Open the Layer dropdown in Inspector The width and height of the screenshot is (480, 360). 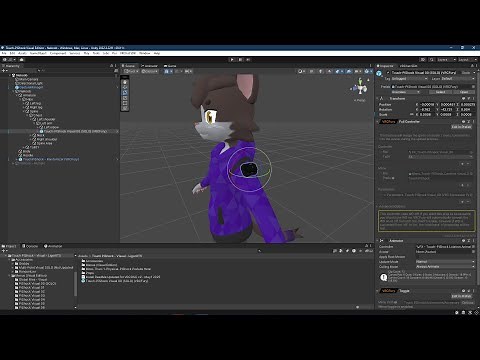[x=458, y=79]
